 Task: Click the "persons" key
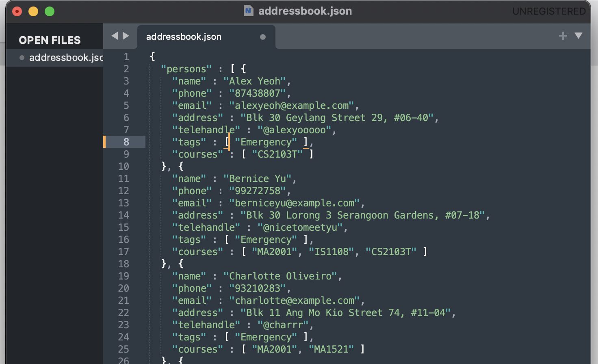186,69
